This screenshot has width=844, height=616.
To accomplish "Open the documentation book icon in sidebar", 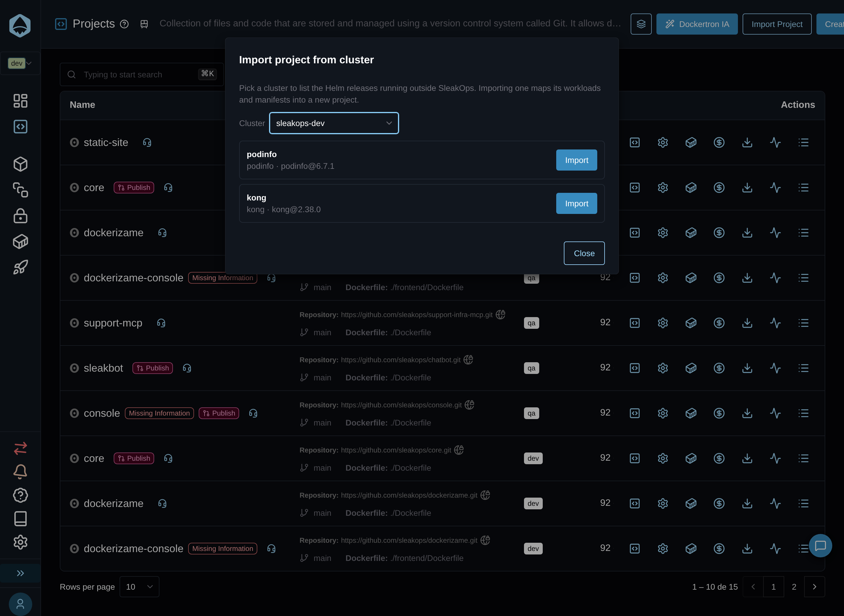I will coord(20,519).
